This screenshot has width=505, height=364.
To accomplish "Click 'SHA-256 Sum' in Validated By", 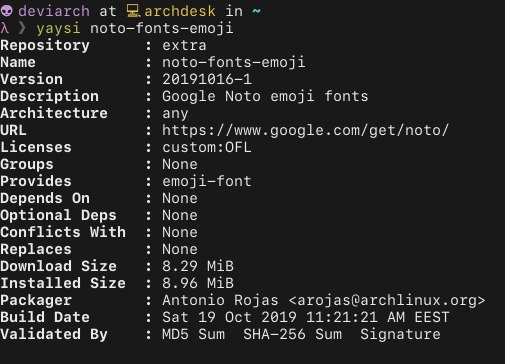I will 293,334.
